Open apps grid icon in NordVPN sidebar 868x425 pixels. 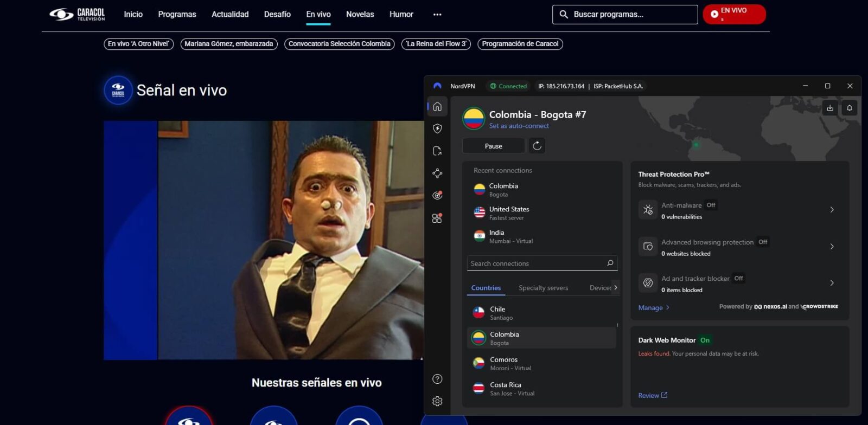click(437, 218)
